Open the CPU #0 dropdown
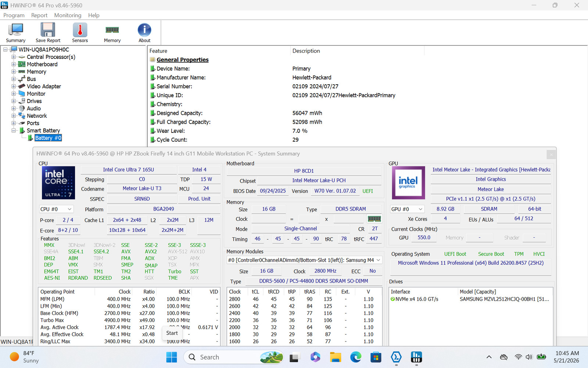 pyautogui.click(x=56, y=209)
